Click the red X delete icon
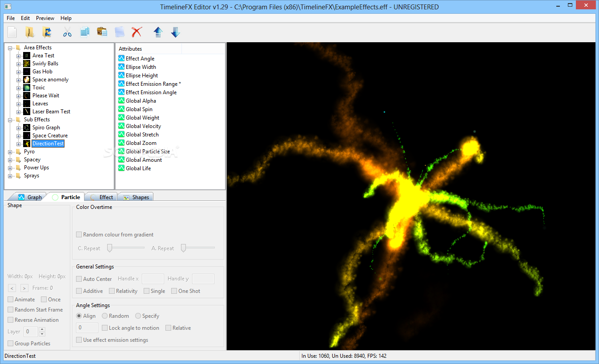The height and width of the screenshot is (364, 599). click(137, 32)
